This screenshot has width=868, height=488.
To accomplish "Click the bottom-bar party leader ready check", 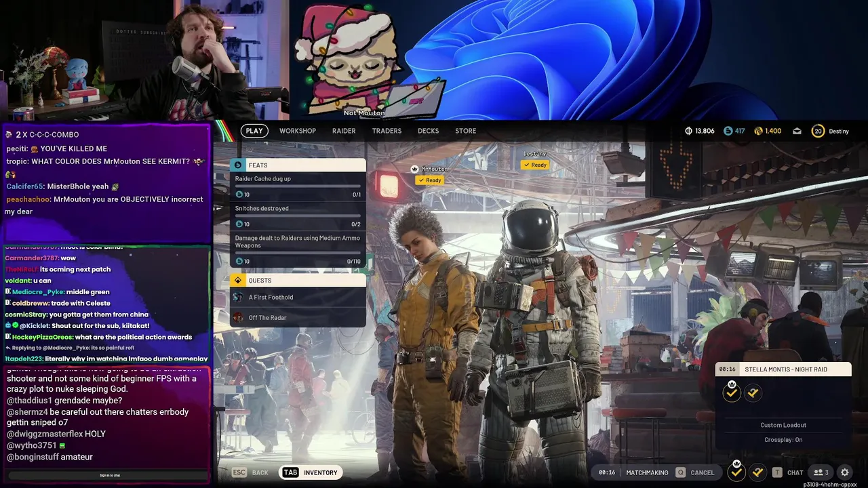I will [x=736, y=472].
